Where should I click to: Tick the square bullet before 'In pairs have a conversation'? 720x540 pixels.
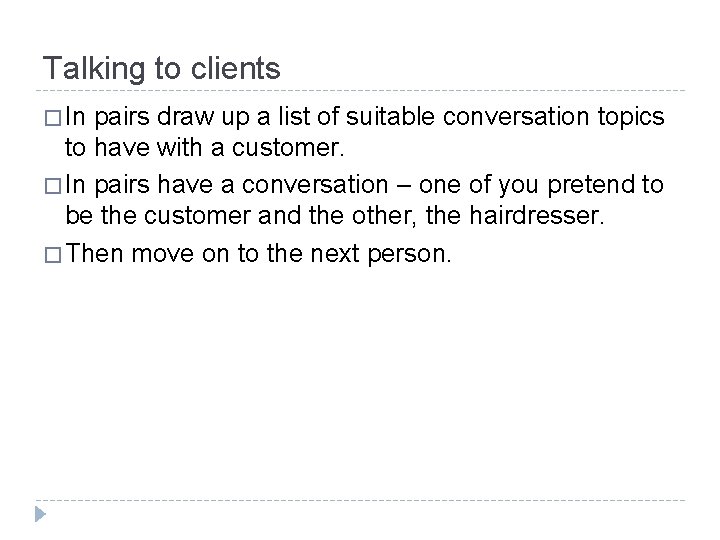point(53,186)
